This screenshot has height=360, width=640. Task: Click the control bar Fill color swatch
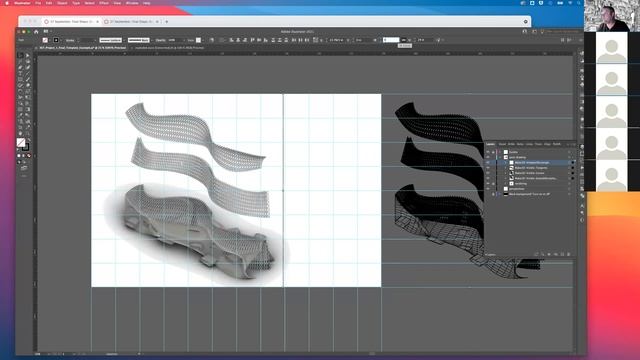pos(45,40)
